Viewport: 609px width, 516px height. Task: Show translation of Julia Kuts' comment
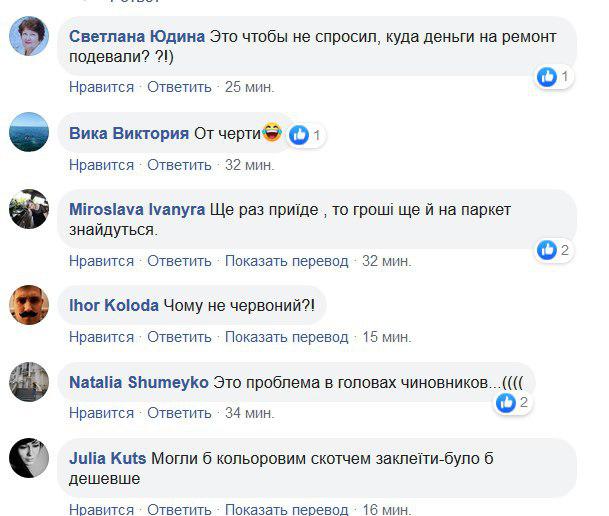286,510
